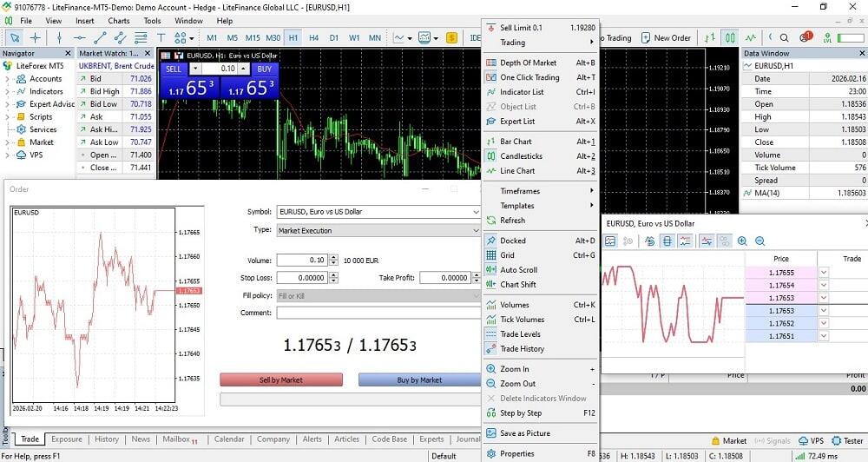Select the Fibonacci retracement tool
Image resolution: width=868 pixels, height=462 pixels.
tap(141, 37)
